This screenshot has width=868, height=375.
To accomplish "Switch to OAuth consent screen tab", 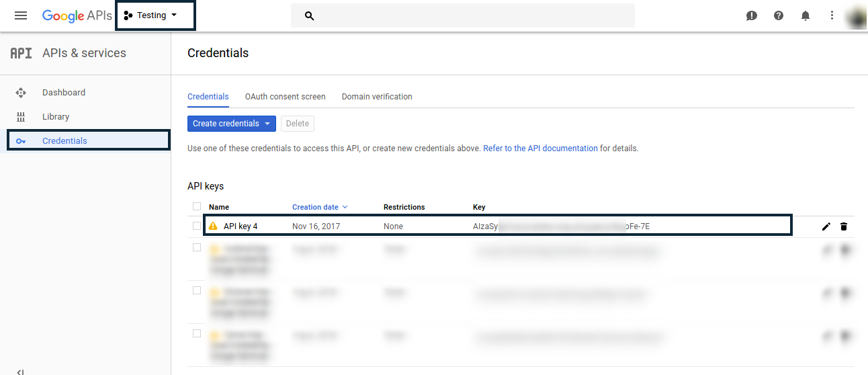I will [x=285, y=97].
